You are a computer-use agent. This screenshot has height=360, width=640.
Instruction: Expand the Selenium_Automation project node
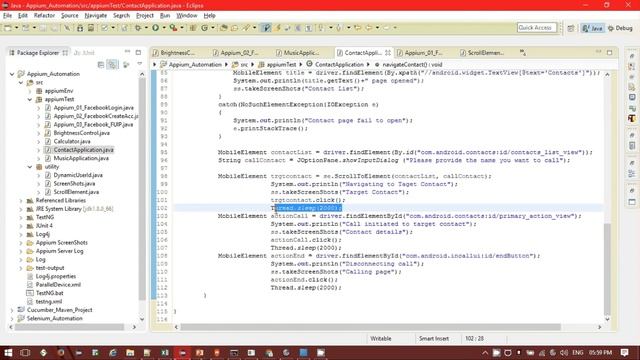[x=12, y=319]
